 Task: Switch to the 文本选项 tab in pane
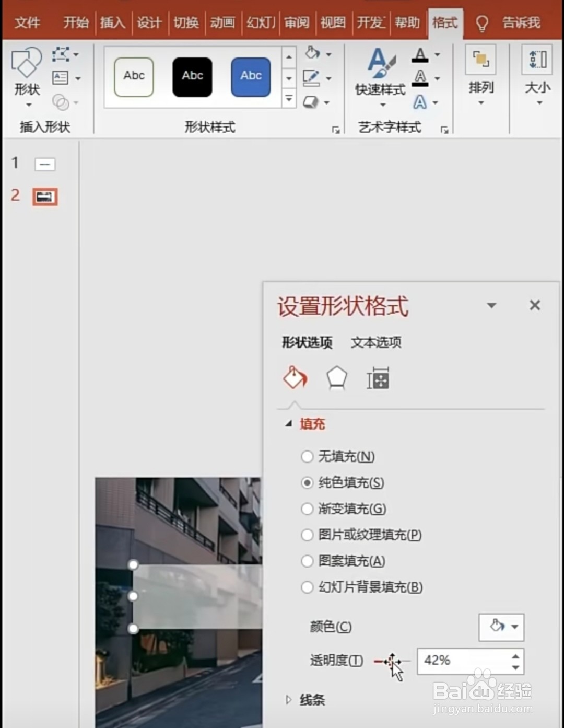tap(375, 342)
